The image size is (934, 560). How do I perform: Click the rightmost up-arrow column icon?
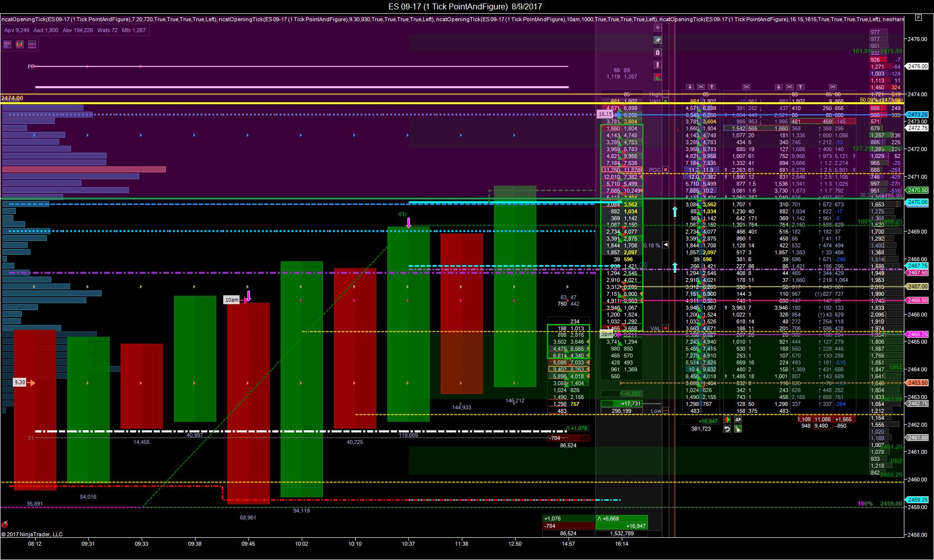[x=800, y=87]
